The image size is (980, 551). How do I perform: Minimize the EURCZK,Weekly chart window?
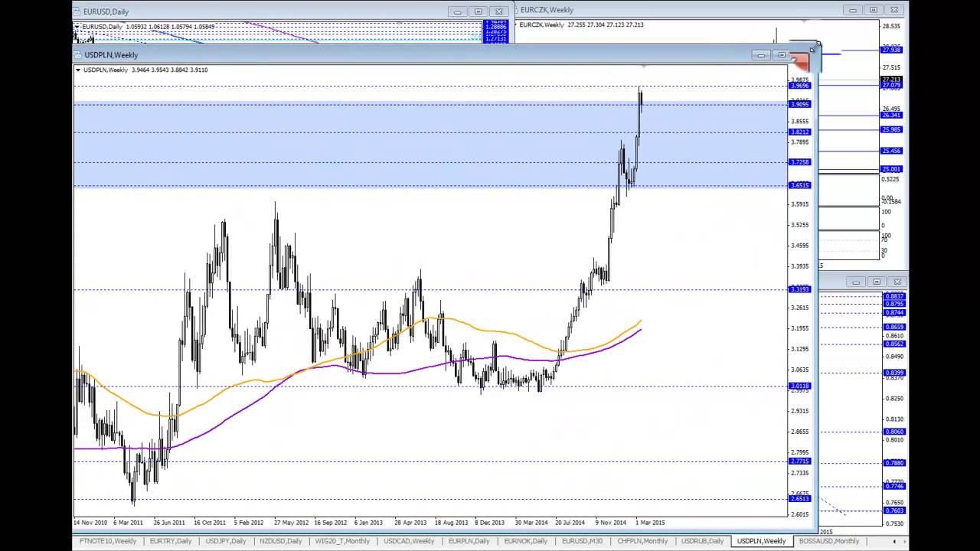click(853, 10)
